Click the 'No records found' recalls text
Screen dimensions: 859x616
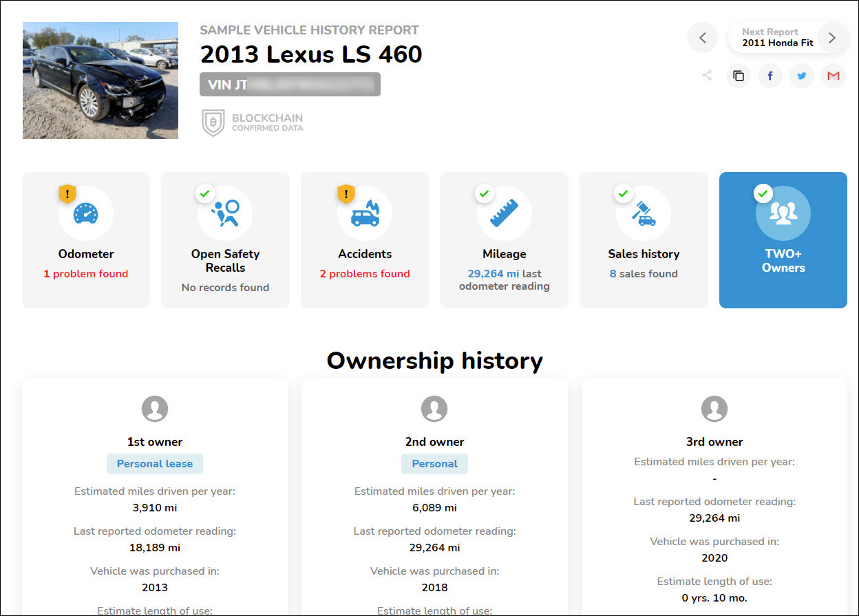[x=225, y=288]
